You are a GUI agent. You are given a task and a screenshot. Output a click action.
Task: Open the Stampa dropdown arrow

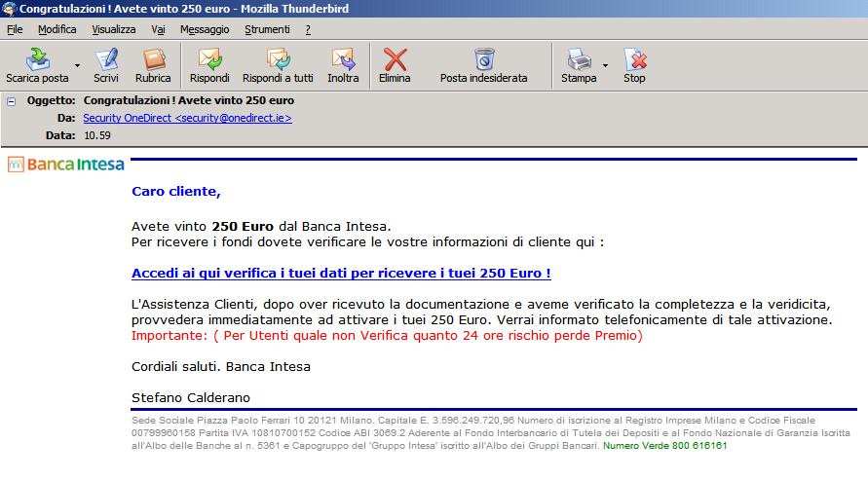(x=605, y=65)
